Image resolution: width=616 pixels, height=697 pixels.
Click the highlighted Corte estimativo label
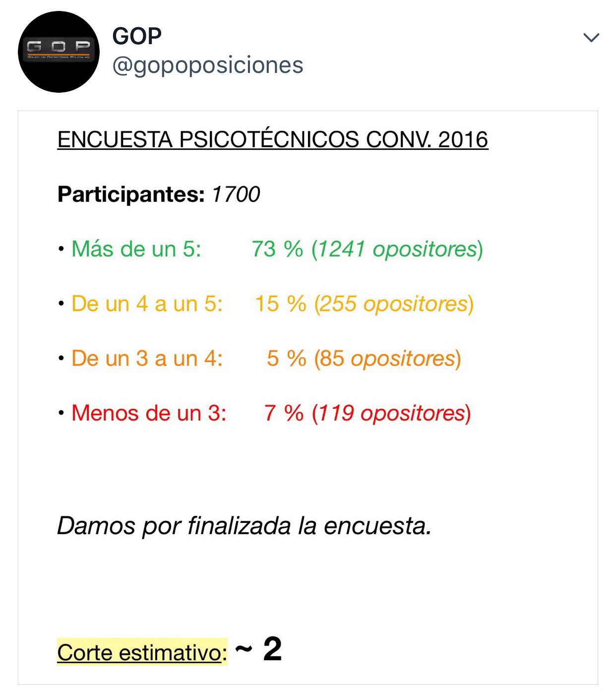142,652
